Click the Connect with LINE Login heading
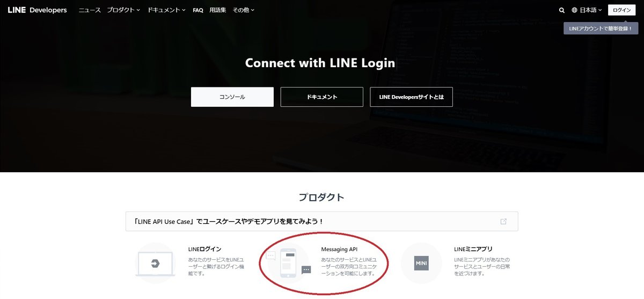 pos(320,63)
